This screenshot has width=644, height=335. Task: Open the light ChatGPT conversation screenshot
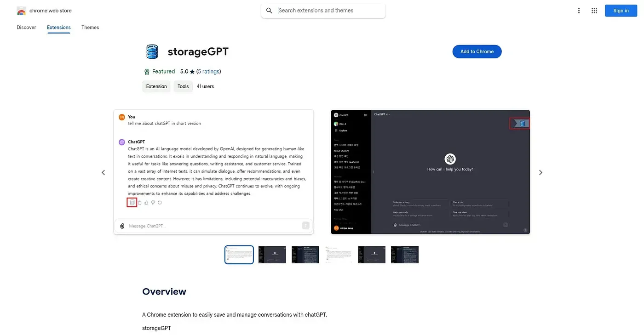click(213, 172)
